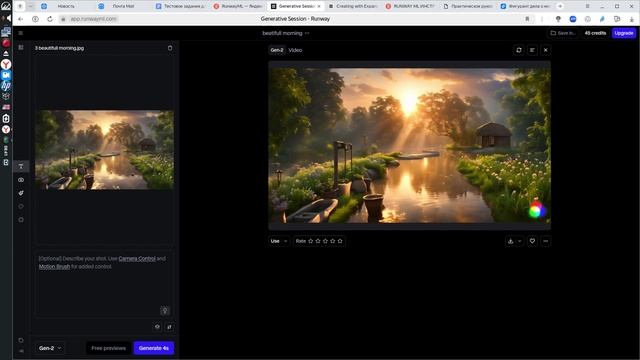Click the bookmark icon in address bar

(527, 19)
